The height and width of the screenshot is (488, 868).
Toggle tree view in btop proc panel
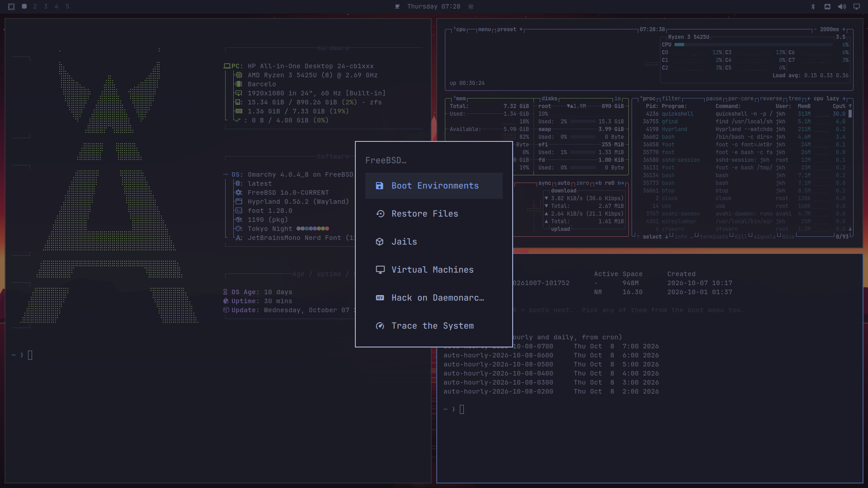point(794,99)
